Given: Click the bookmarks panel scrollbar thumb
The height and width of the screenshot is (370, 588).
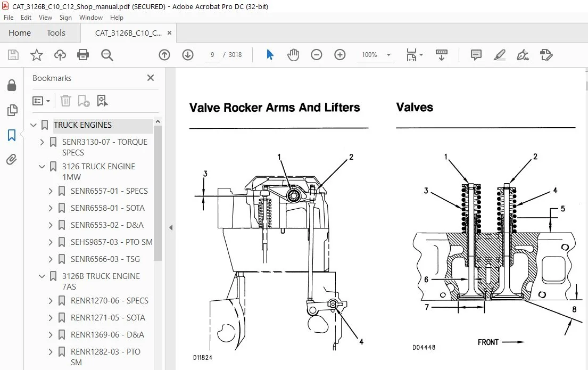Looking at the screenshot, I should [158, 193].
